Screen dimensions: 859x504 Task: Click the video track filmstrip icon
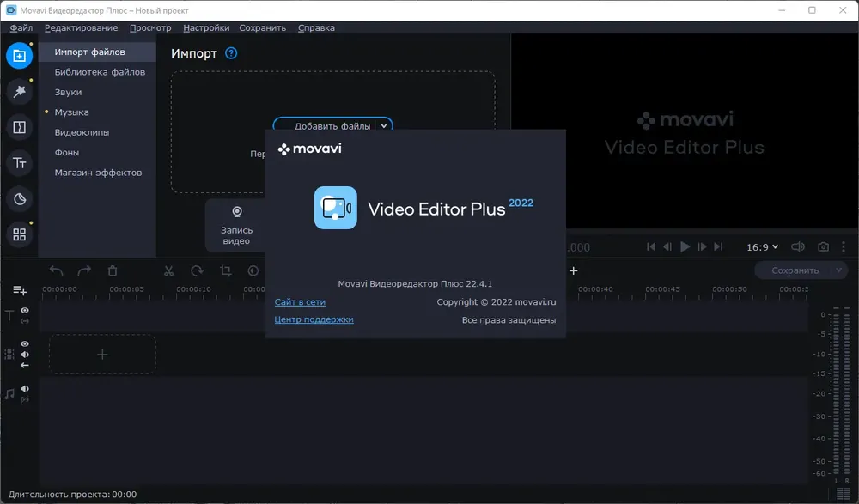(x=9, y=354)
